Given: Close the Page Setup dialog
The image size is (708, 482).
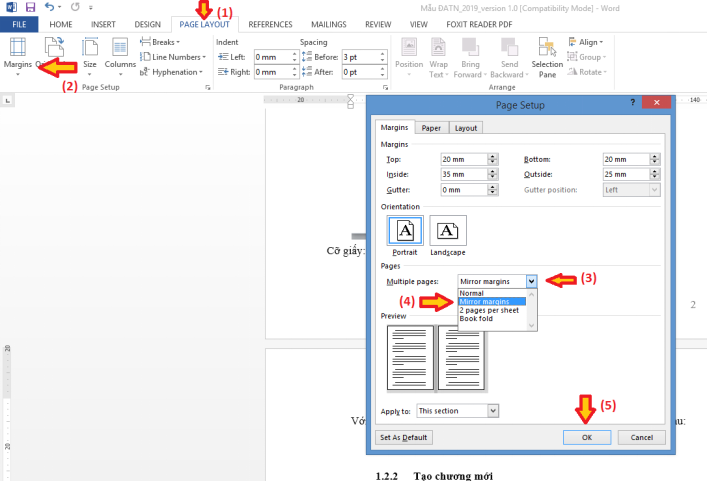Looking at the screenshot, I should click(x=657, y=103).
